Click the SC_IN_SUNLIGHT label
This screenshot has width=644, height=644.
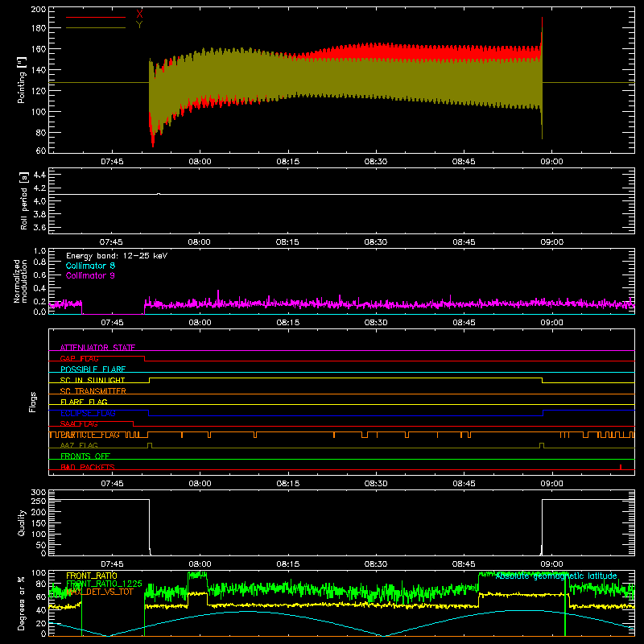[x=93, y=380]
